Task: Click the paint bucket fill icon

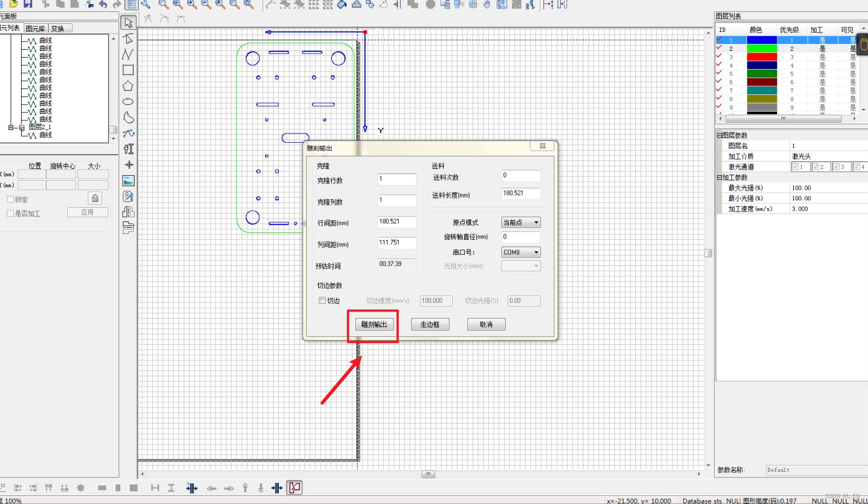Action: (x=342, y=5)
